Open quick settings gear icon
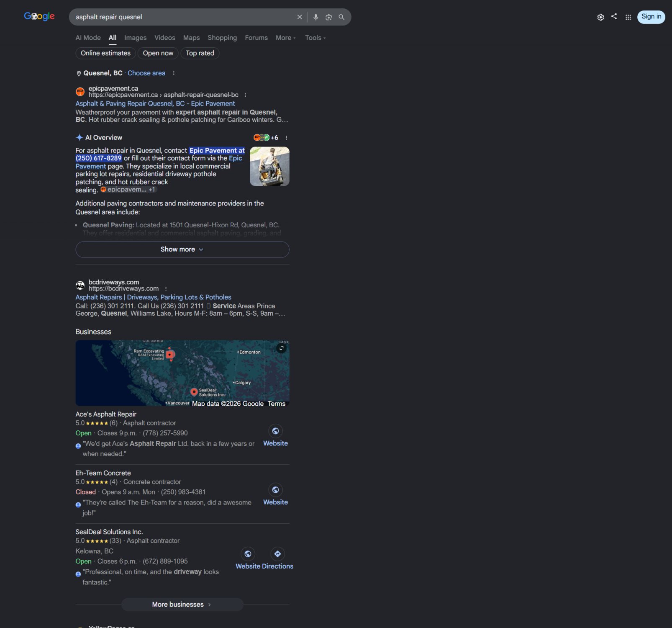Viewport: 672px width, 628px height. (x=600, y=17)
